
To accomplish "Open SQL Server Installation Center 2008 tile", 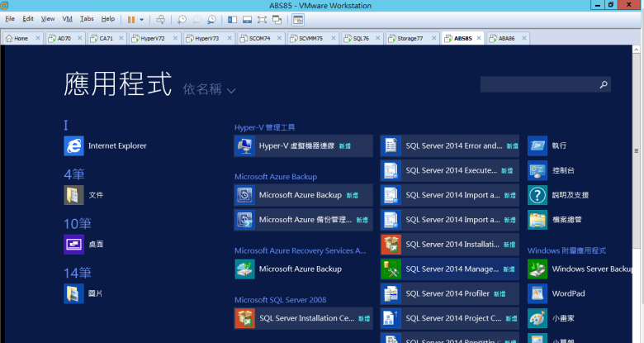I will [x=302, y=318].
